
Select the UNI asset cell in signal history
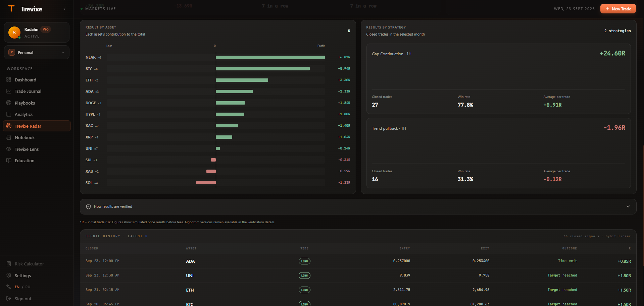pos(190,276)
